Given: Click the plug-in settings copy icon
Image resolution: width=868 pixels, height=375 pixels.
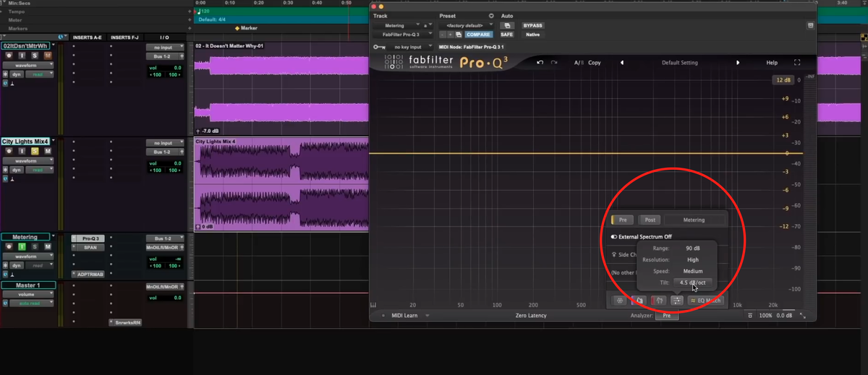Looking at the screenshot, I should pos(458,34).
